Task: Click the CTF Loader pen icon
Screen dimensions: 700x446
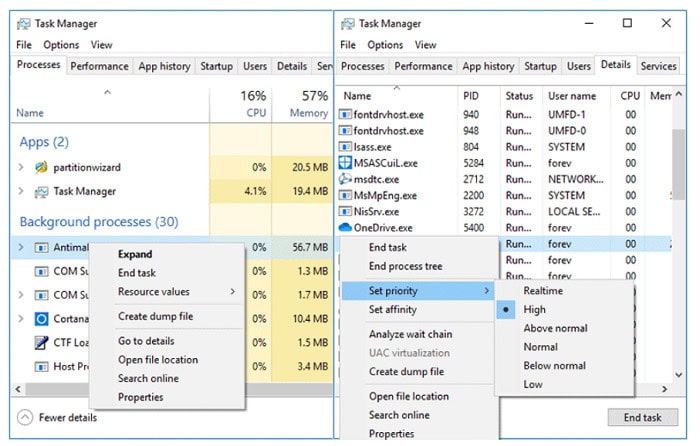Action: (x=41, y=342)
